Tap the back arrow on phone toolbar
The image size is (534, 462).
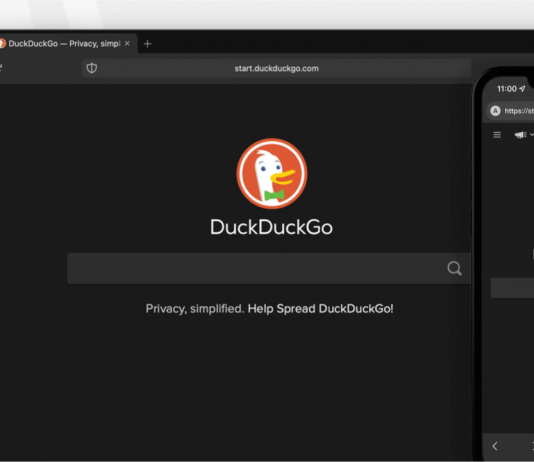(x=495, y=446)
